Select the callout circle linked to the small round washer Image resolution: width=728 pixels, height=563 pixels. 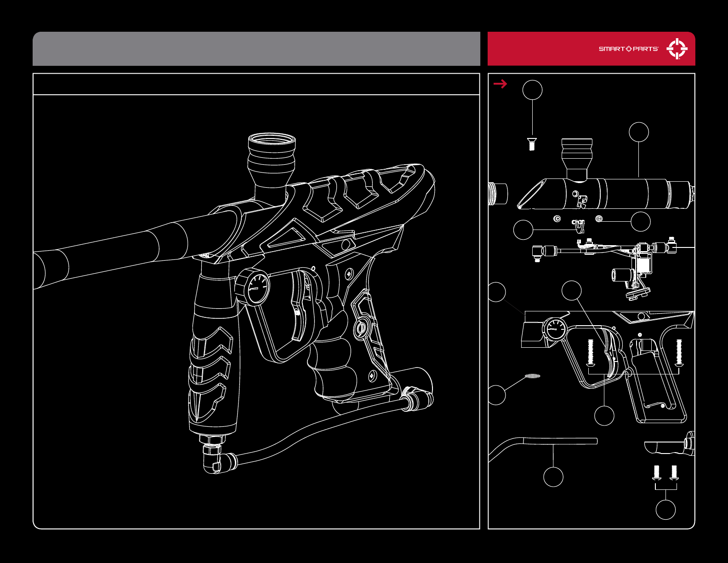point(641,221)
